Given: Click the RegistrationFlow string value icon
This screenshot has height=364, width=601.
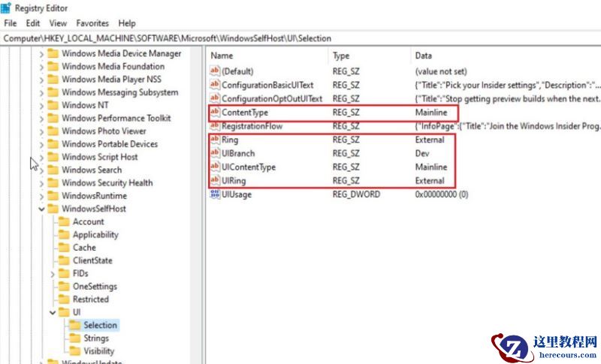Looking at the screenshot, I should [x=215, y=126].
